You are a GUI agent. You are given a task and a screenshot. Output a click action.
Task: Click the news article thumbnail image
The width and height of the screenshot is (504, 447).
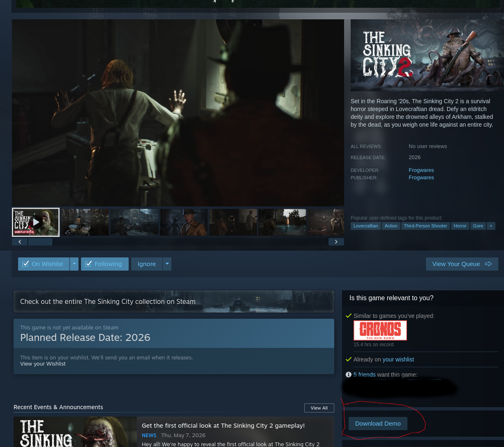pos(75,432)
